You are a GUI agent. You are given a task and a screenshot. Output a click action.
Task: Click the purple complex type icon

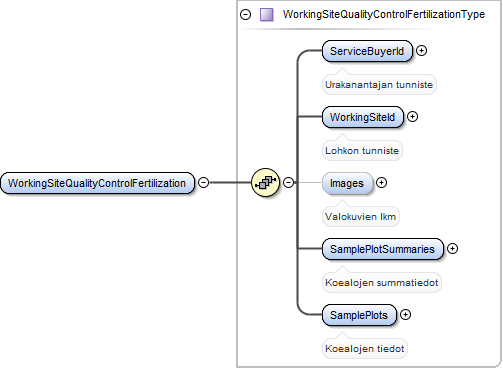pos(267,15)
